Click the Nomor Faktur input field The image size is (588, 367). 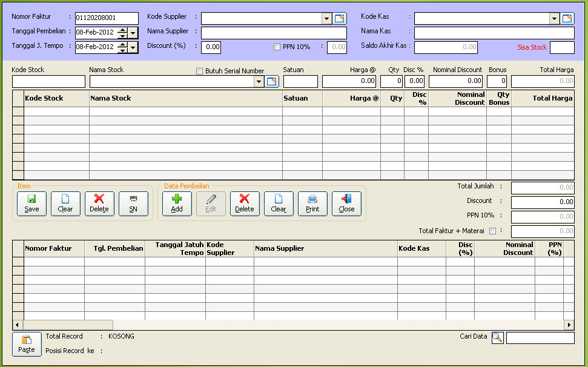coord(106,18)
